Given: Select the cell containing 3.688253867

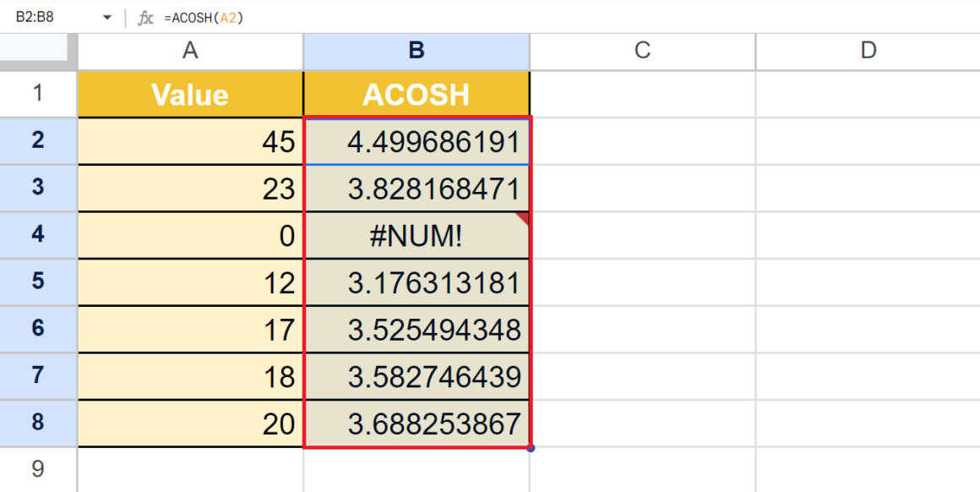Looking at the screenshot, I should coord(416,424).
